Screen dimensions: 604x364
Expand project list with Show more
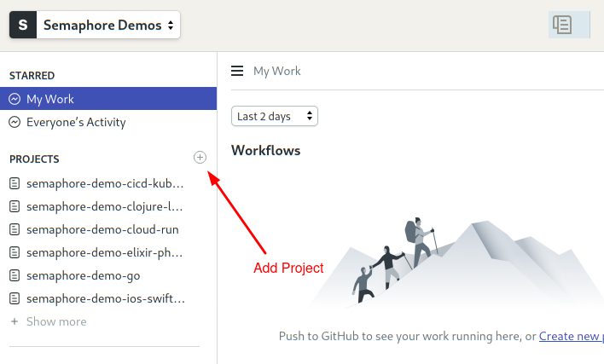[55, 321]
